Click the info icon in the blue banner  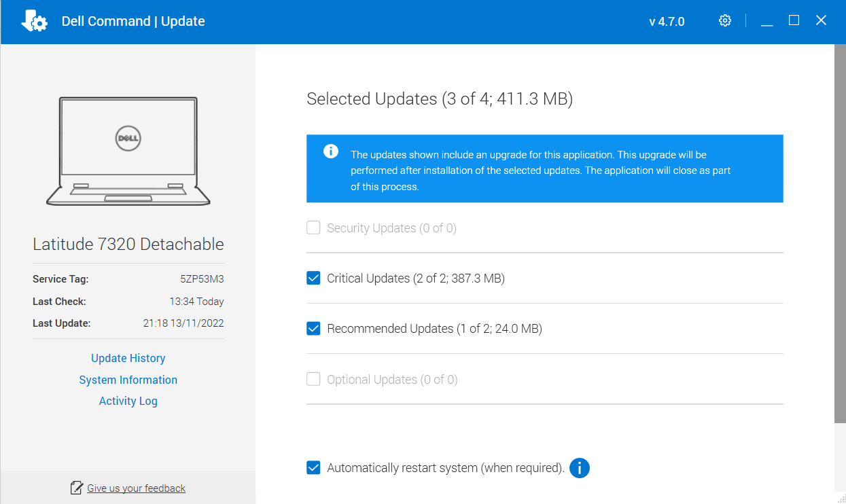tap(331, 151)
